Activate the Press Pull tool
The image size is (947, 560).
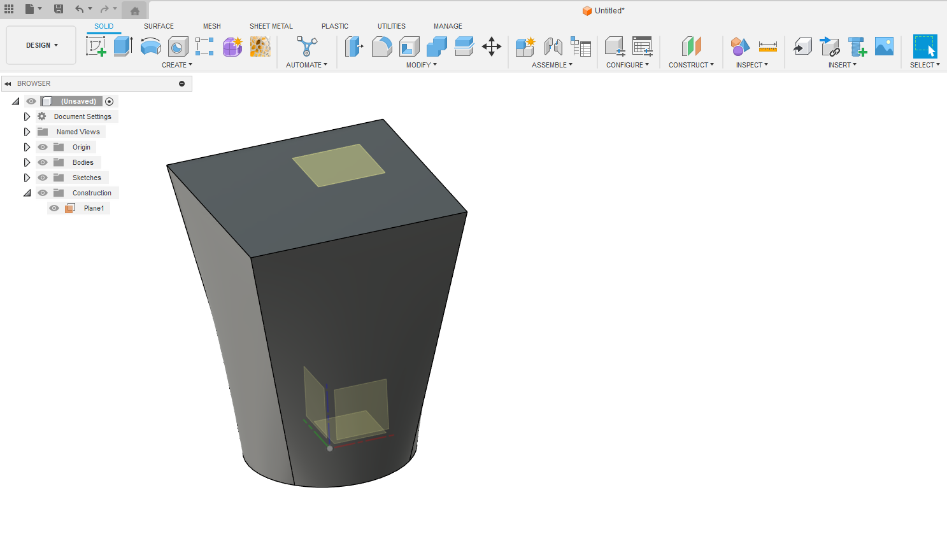pos(354,46)
